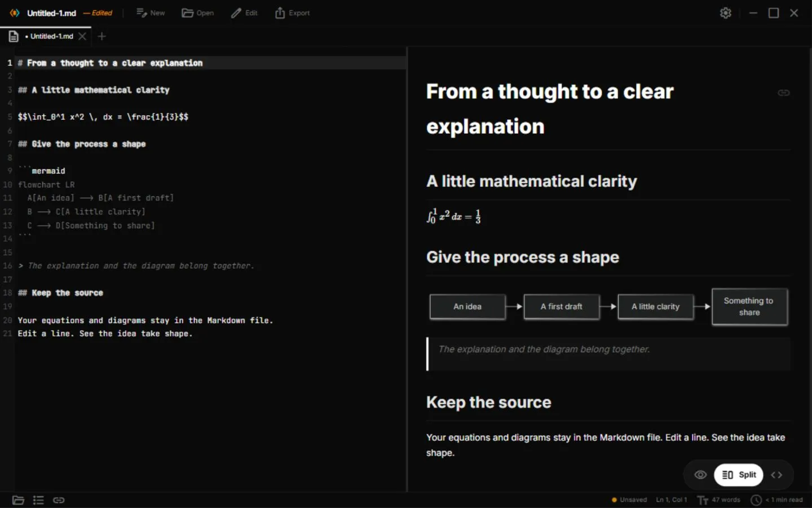Click the '— Edited' title bar label
The height and width of the screenshot is (508, 812).
[x=98, y=13]
